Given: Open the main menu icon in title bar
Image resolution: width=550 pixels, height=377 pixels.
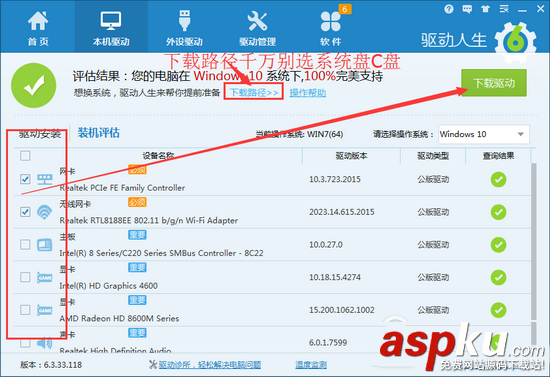Looking at the screenshot, I should 504,9.
